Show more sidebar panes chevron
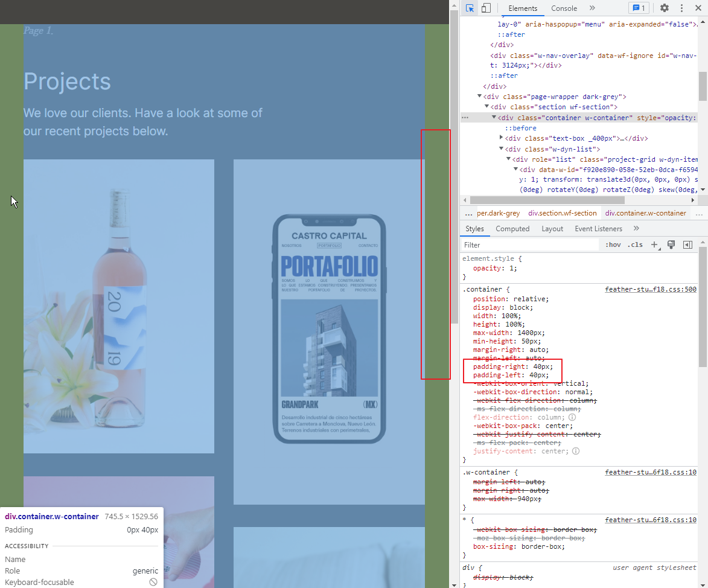This screenshot has width=708, height=588. 637,229
